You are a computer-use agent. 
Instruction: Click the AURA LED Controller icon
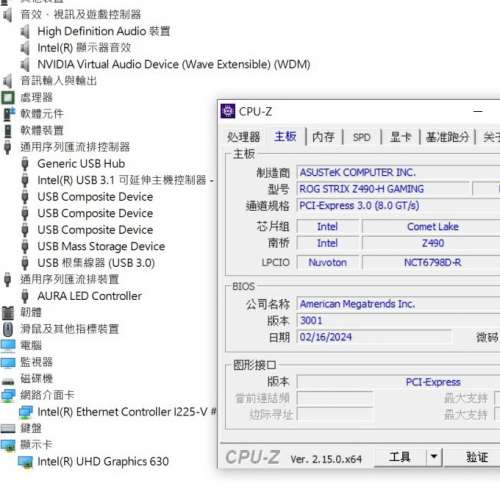tap(25, 296)
